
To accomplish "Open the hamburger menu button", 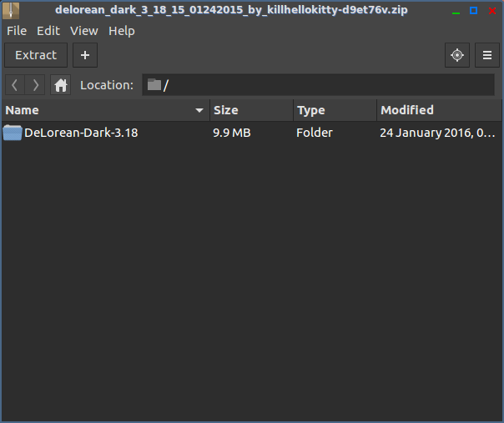I will point(487,55).
